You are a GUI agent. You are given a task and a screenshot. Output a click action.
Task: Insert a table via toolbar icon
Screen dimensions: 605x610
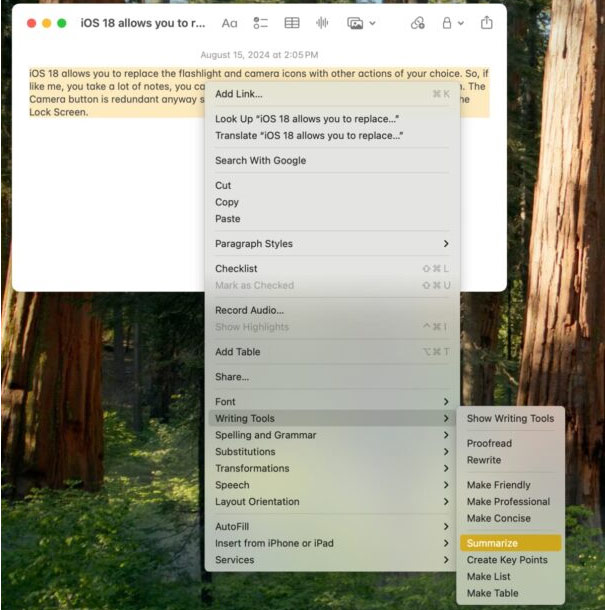[292, 23]
